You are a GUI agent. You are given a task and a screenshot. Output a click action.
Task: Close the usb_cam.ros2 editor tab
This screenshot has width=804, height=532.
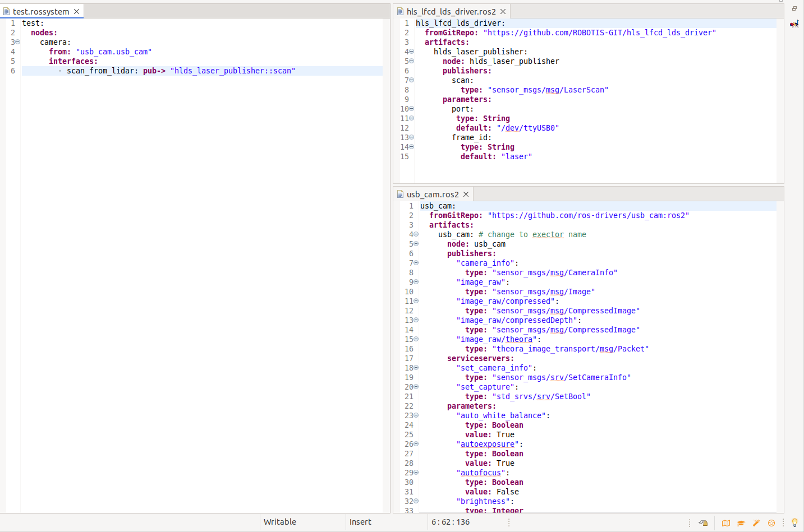(466, 194)
